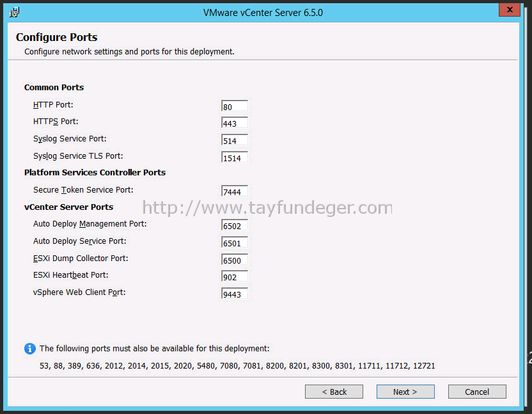Image resolution: width=532 pixels, height=414 pixels.
Task: Click the 'Configure network settings and ports' description
Action: point(129,52)
